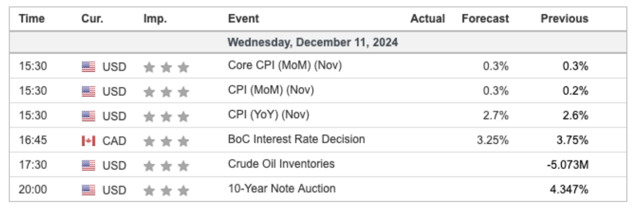Click the importance stars for Core CPI (MoM)
Image resolution: width=644 pixels, height=217 pixels.
pos(166,67)
